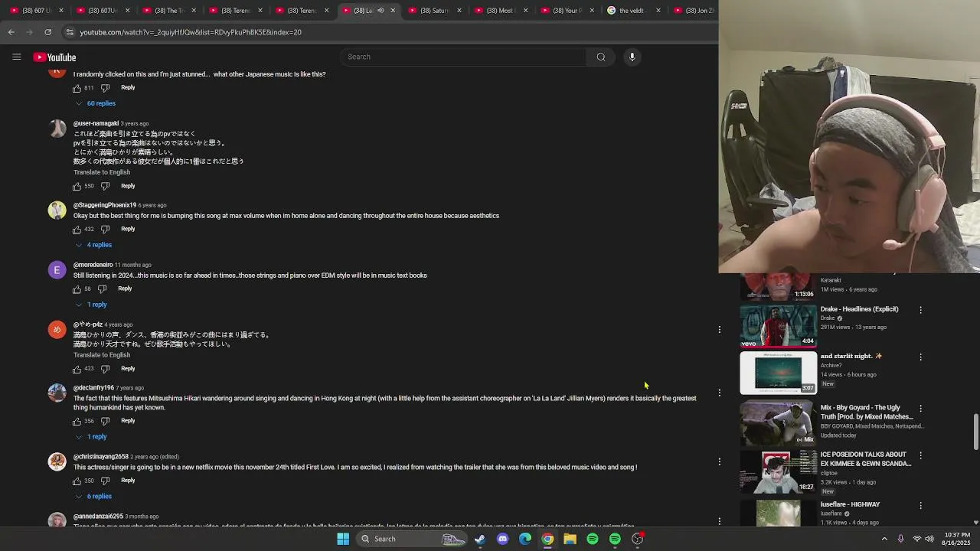Like the @StaggeringPhoenix19 comment

coord(77,230)
